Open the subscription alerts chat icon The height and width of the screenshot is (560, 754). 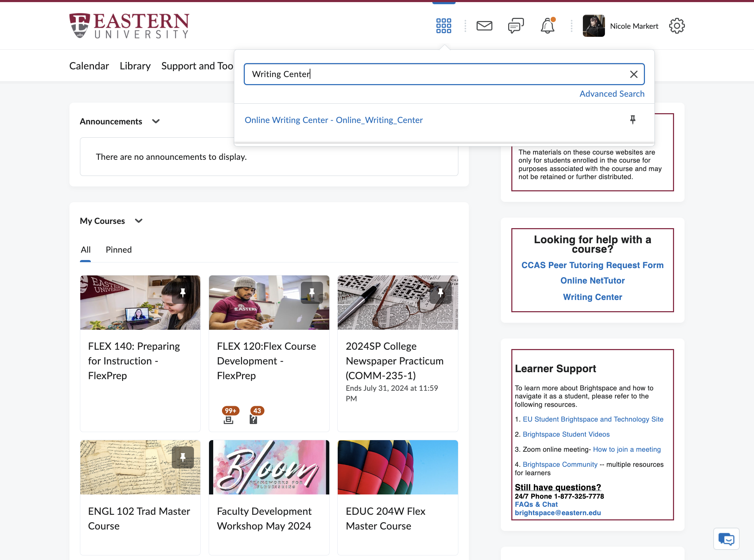pyautogui.click(x=516, y=26)
